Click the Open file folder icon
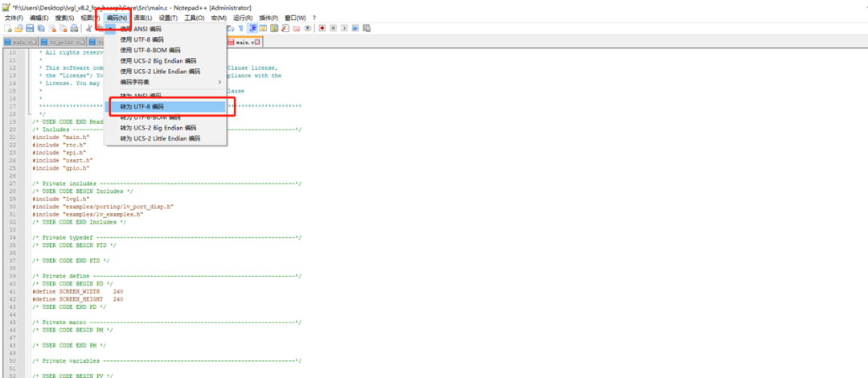 (x=18, y=28)
